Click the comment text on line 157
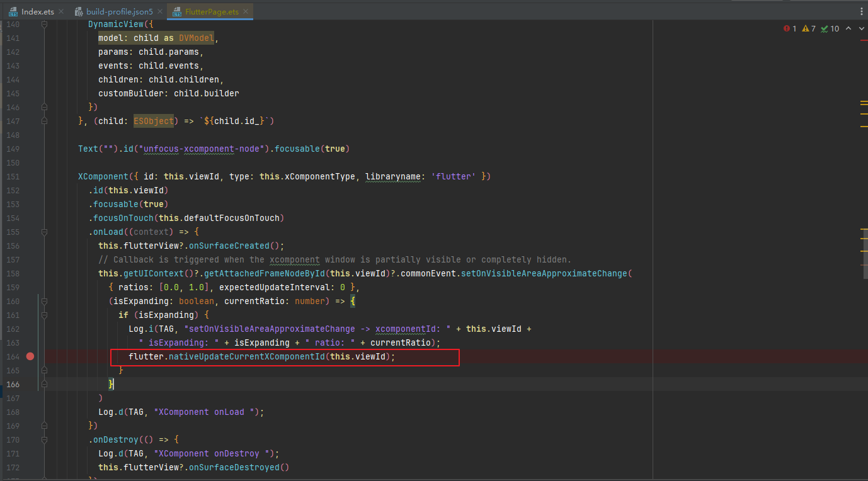 (x=334, y=259)
